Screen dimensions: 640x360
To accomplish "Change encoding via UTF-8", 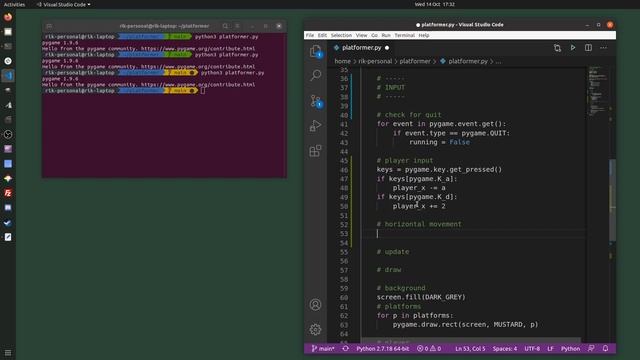I will [x=532, y=349].
